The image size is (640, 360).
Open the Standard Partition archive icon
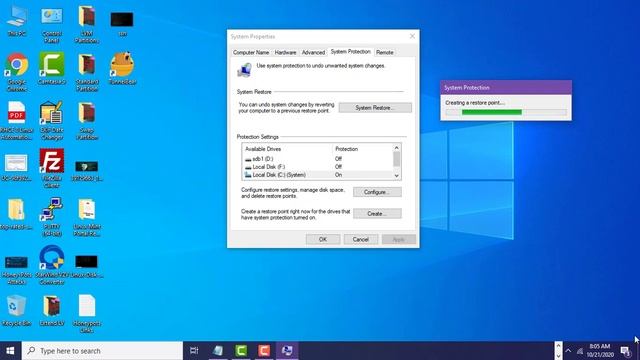click(87, 72)
